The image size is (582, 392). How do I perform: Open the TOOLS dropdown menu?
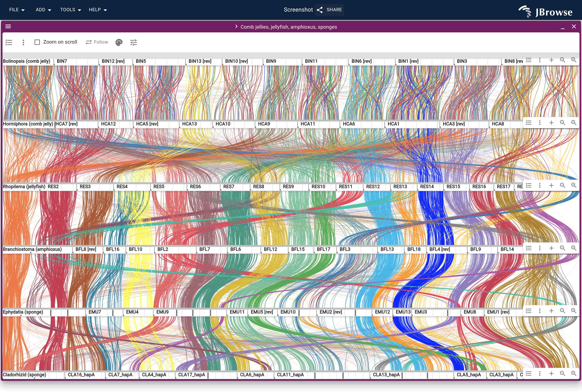tap(70, 10)
